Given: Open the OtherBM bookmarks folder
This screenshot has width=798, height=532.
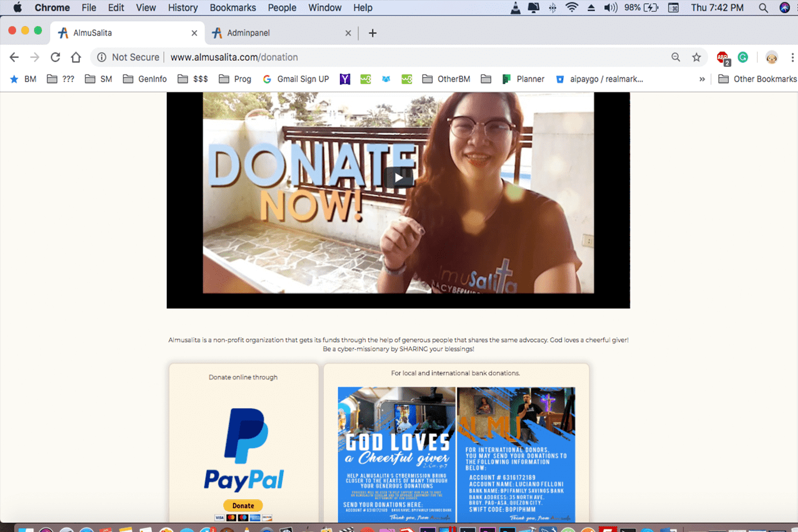Looking at the screenshot, I should tap(447, 79).
